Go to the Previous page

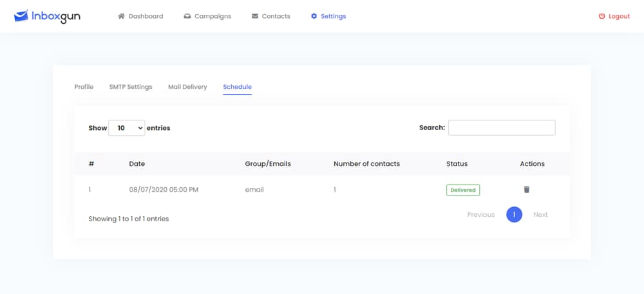click(480, 214)
